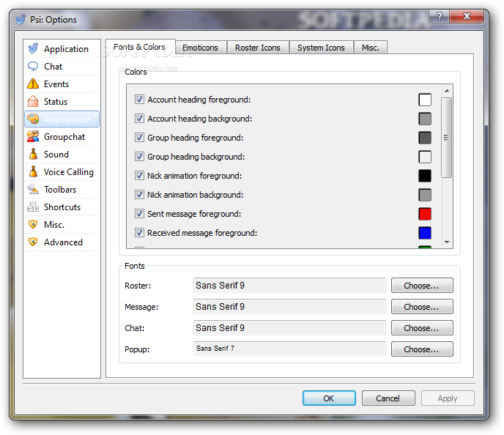
Task: Open Nick animation foreground black swatch
Action: tap(425, 176)
